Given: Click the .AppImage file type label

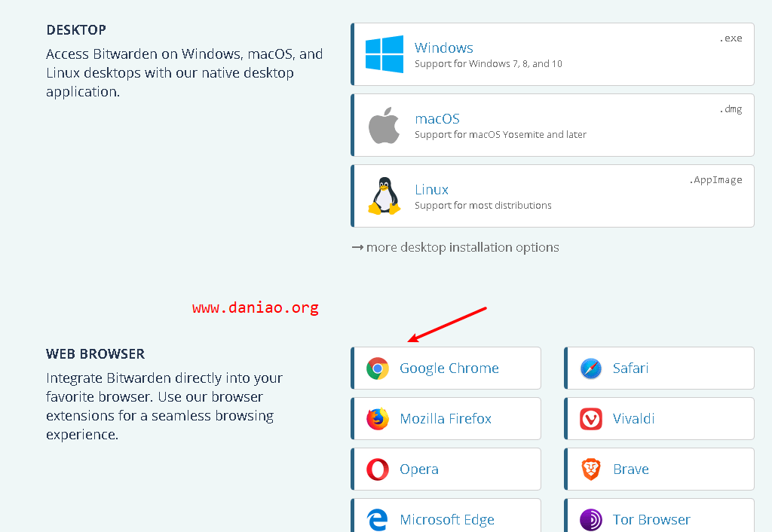Looking at the screenshot, I should (715, 180).
